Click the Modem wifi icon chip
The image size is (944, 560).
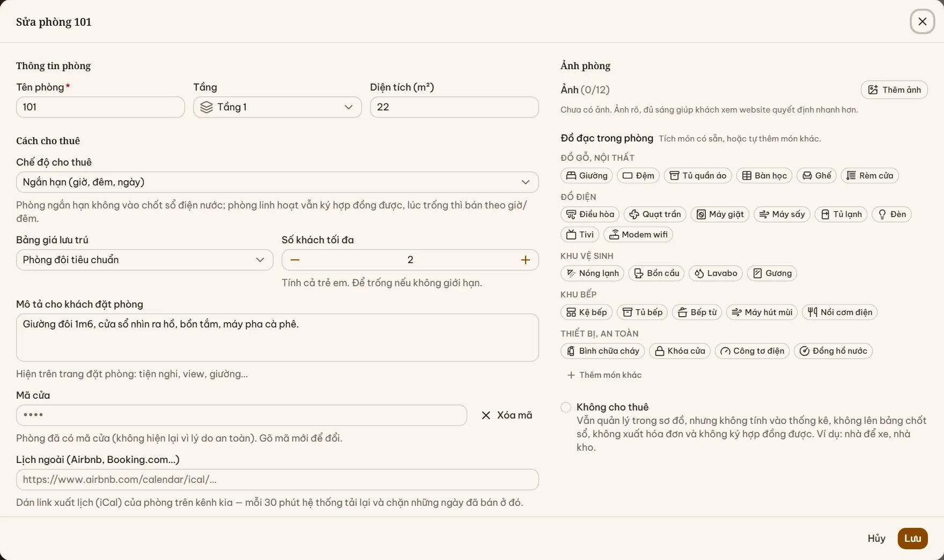[x=638, y=235]
